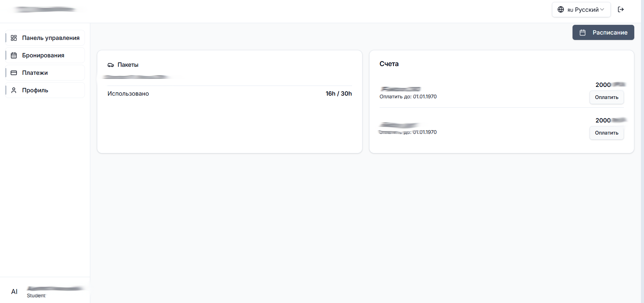This screenshot has width=644, height=303.
Task: Click the person icon beside Профиль
Action: point(14,90)
